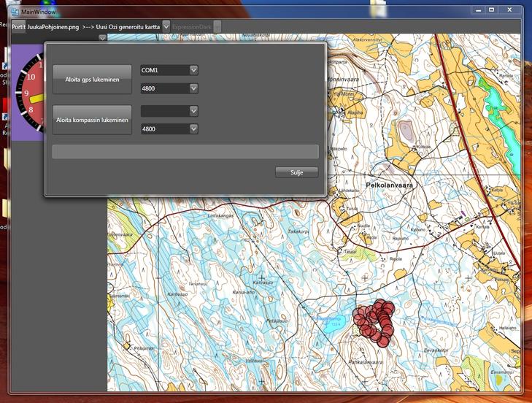
Task: Open the COM1 port dropdown
Action: coord(193,70)
